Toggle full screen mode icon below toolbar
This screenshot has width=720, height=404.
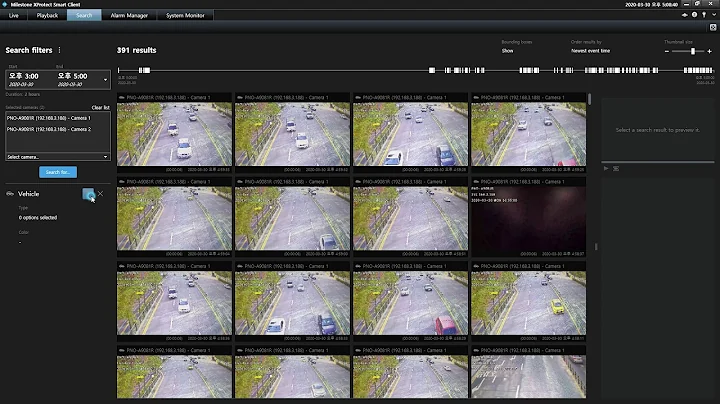click(713, 28)
